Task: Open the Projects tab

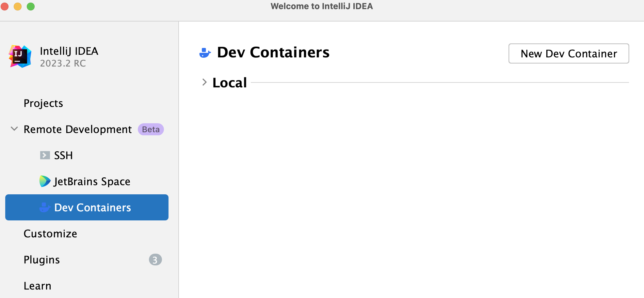Action: click(x=43, y=103)
